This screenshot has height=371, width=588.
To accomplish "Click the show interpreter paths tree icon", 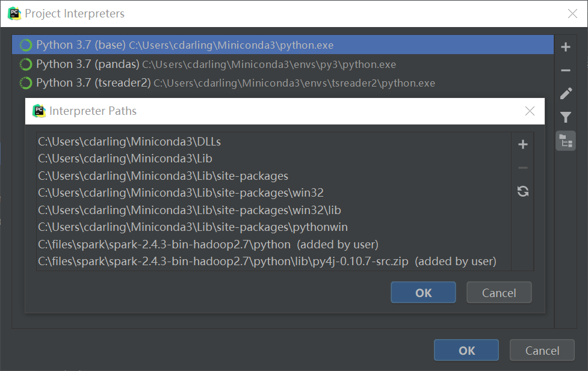I will coord(565,141).
